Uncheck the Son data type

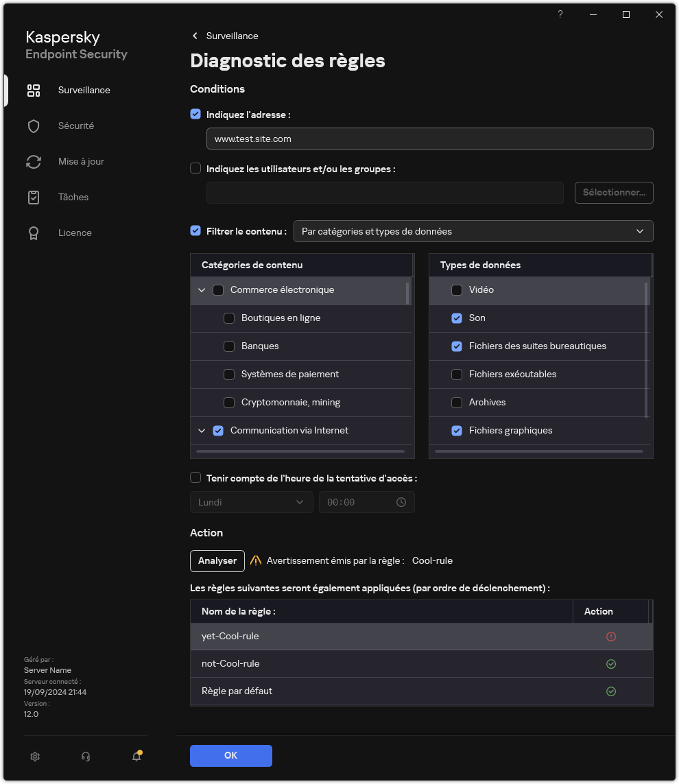pos(457,318)
